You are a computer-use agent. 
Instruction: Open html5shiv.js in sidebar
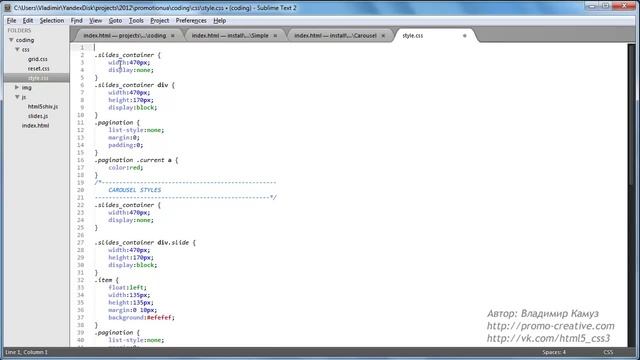coord(43,107)
